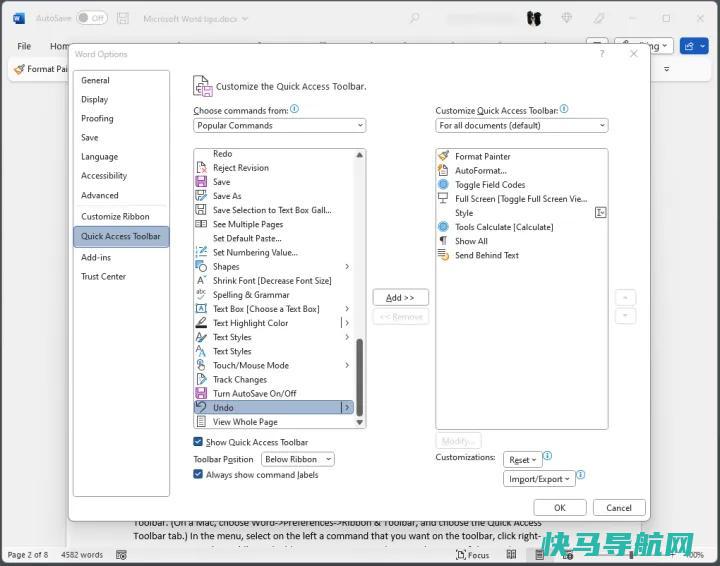Select the Show All paragraph mark icon
This screenshot has width=720, height=566.
point(443,241)
